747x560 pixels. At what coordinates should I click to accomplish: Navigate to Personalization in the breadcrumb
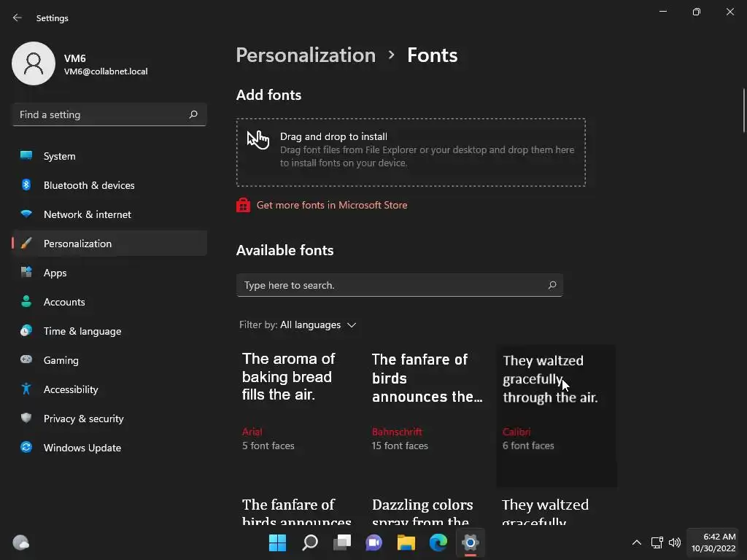coord(306,55)
